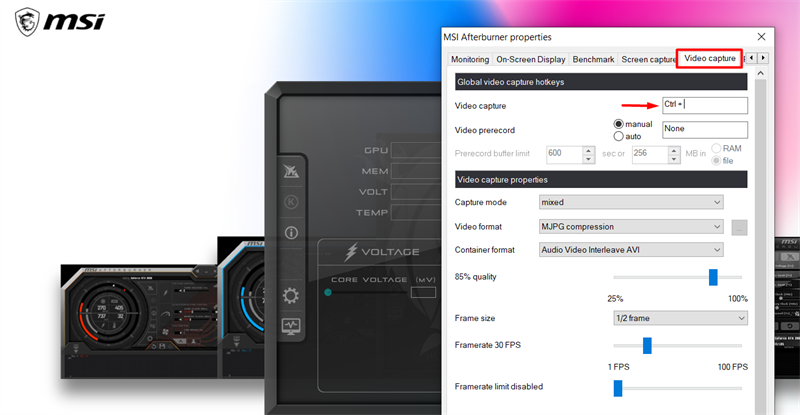800x415 pixels.
Task: Select the auto prerecord radio button
Action: point(618,136)
